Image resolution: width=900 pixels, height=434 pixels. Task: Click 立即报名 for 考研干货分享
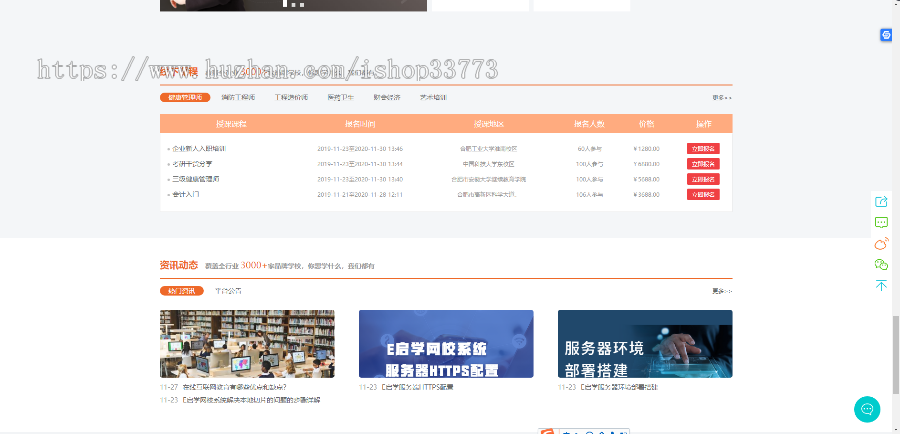click(x=703, y=164)
